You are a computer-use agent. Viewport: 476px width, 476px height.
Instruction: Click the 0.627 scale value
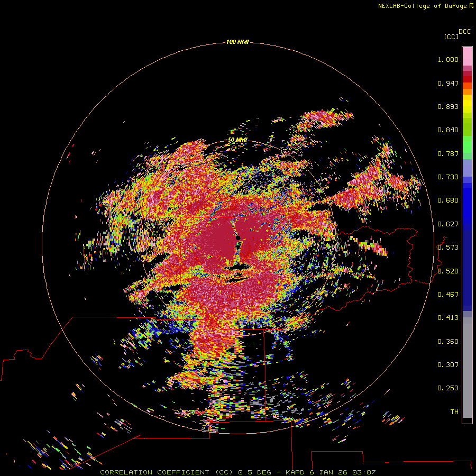tap(448, 224)
